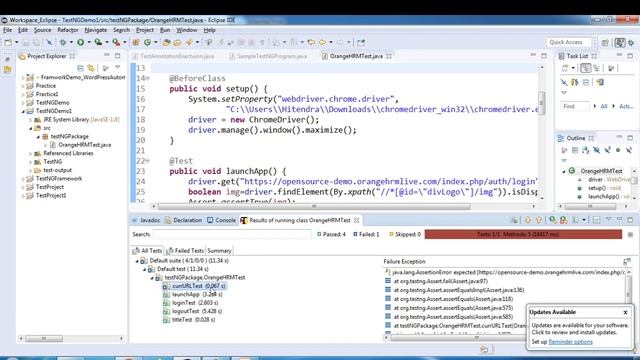Toggle Categorized view in Task List
The image size is (640, 360).
tap(586, 68)
